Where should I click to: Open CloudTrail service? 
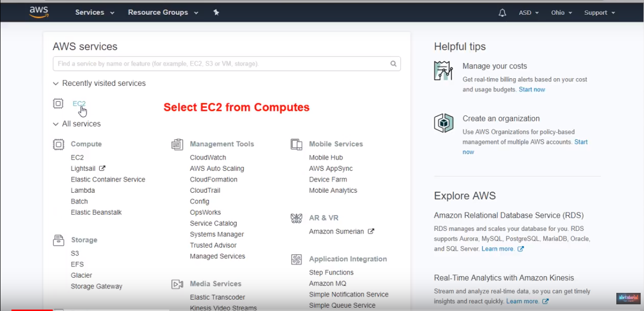(x=205, y=190)
